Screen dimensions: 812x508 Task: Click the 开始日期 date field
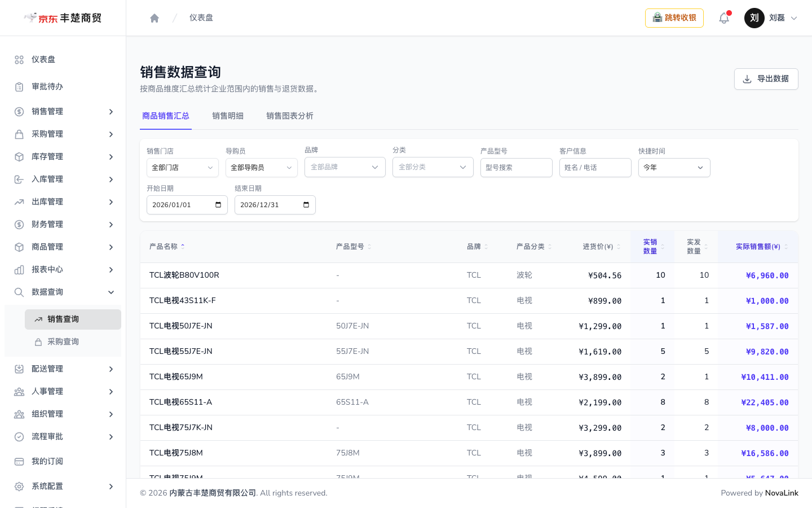tap(187, 205)
